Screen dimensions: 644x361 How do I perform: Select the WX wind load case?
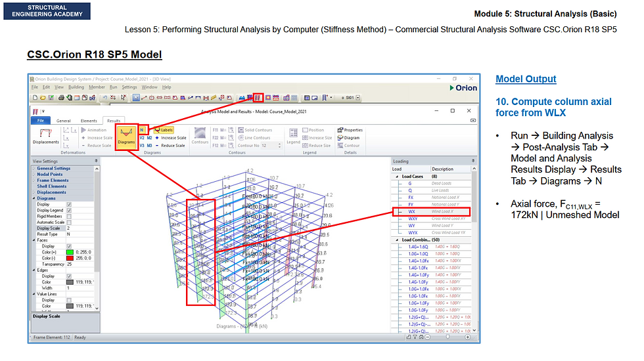[x=431, y=211]
